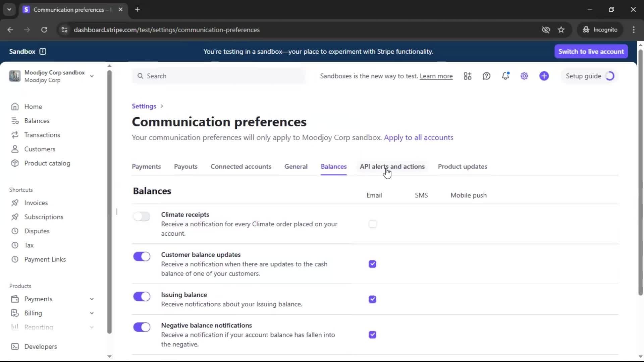
Task: Open the help question mark icon
Action: click(486, 76)
